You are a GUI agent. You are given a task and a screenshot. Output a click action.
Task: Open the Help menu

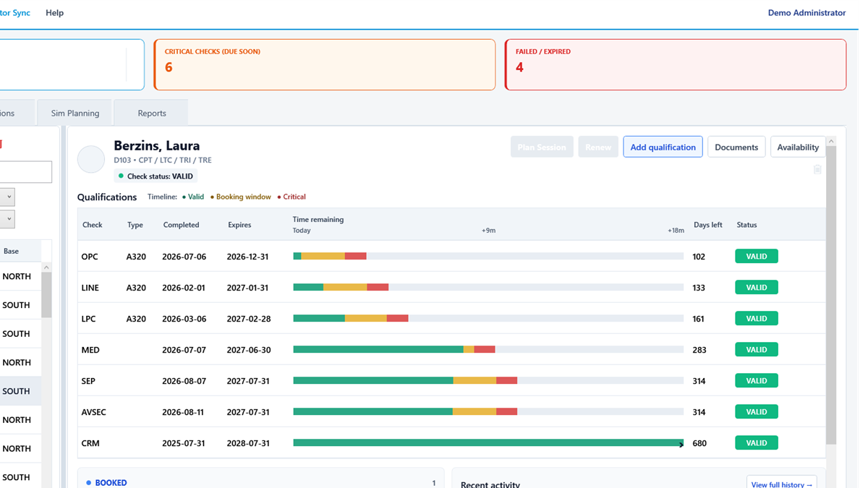coord(54,13)
